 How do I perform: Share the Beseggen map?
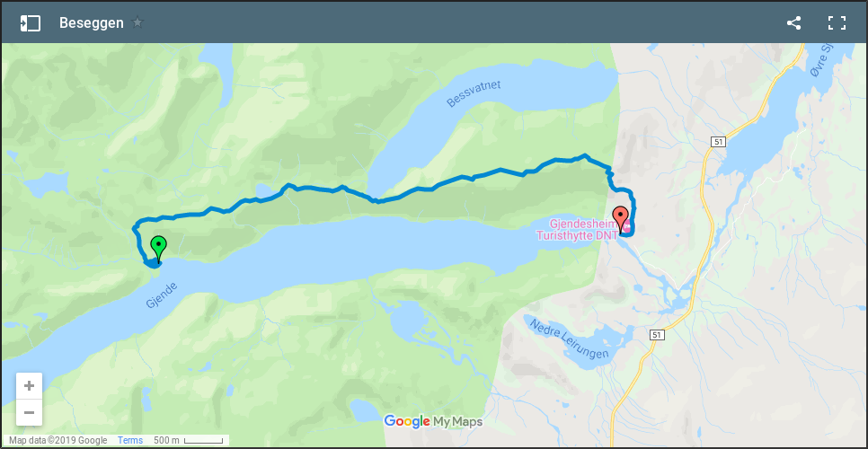[793, 23]
